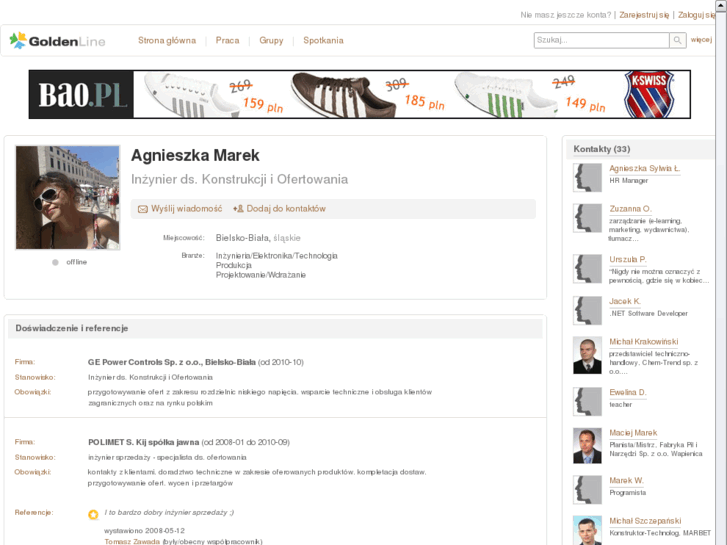Open the Spotkania menu item
The width and height of the screenshot is (727, 545).
pos(323,40)
